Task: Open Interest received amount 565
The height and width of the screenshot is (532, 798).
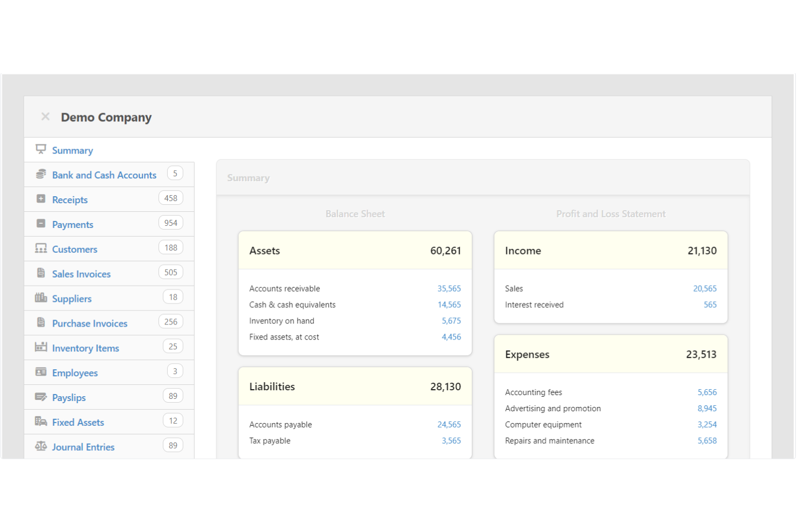Action: tap(710, 305)
